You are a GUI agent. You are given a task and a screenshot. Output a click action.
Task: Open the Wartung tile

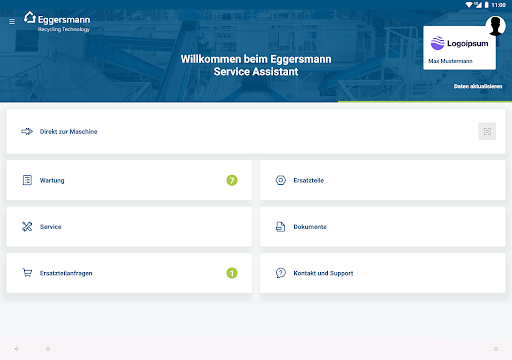coord(129,180)
